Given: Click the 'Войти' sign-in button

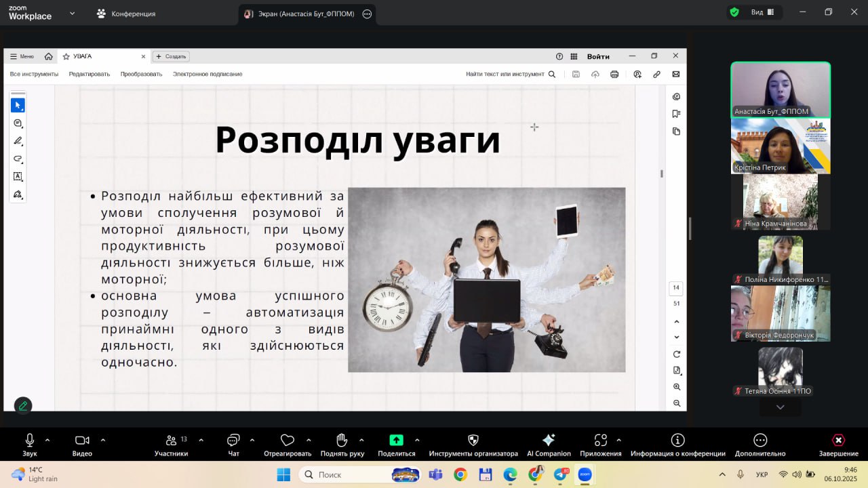Looking at the screenshot, I should click(x=598, y=56).
